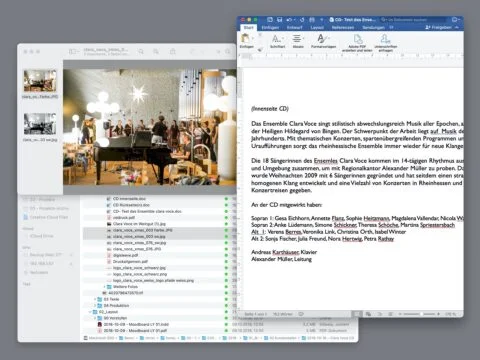Click the proofing icon in Word status bar
480x360 pixels.
[x=301, y=314]
